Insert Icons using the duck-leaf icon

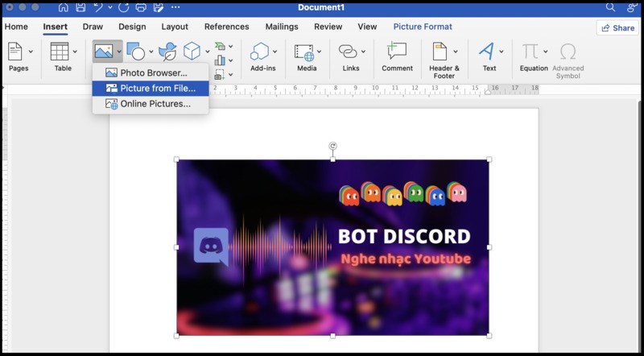(167, 52)
